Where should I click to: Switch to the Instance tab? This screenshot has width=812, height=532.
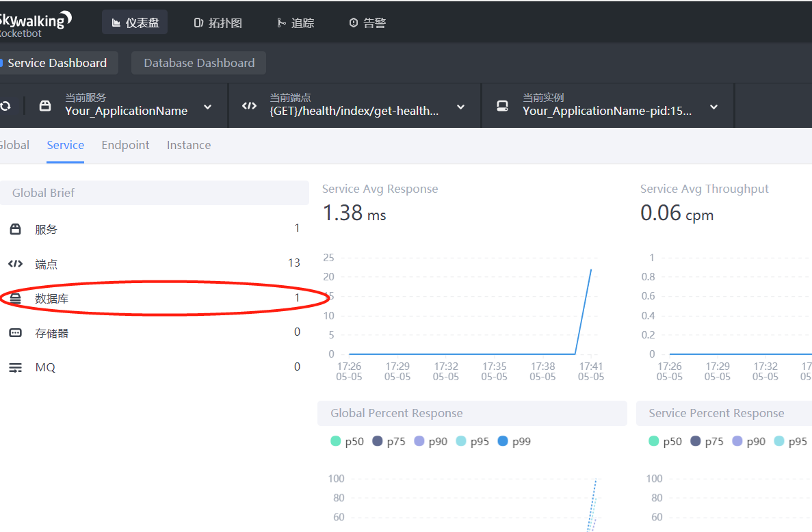pos(189,145)
